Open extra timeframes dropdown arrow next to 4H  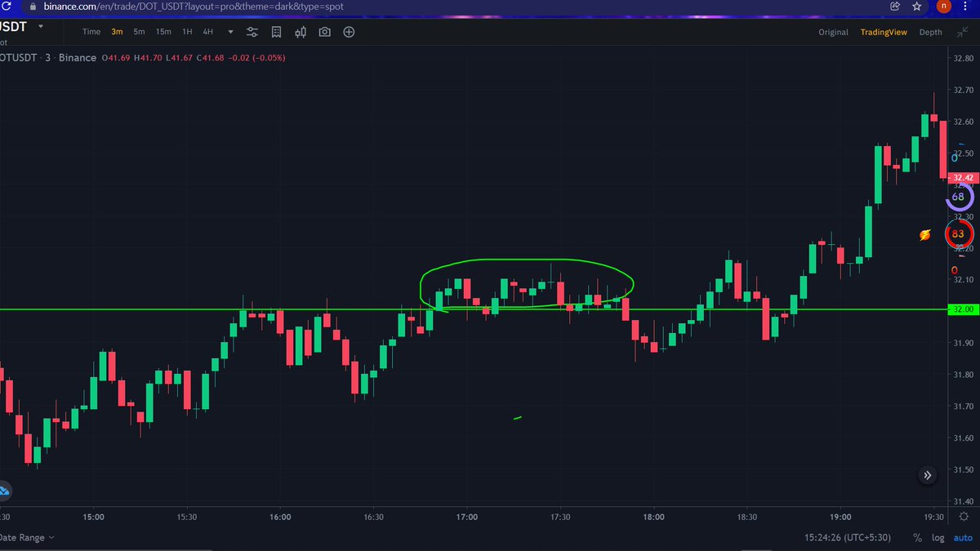tap(229, 32)
